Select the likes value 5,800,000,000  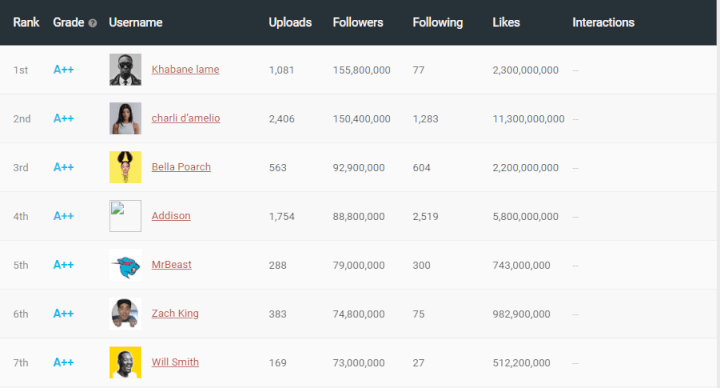pyautogui.click(x=526, y=216)
